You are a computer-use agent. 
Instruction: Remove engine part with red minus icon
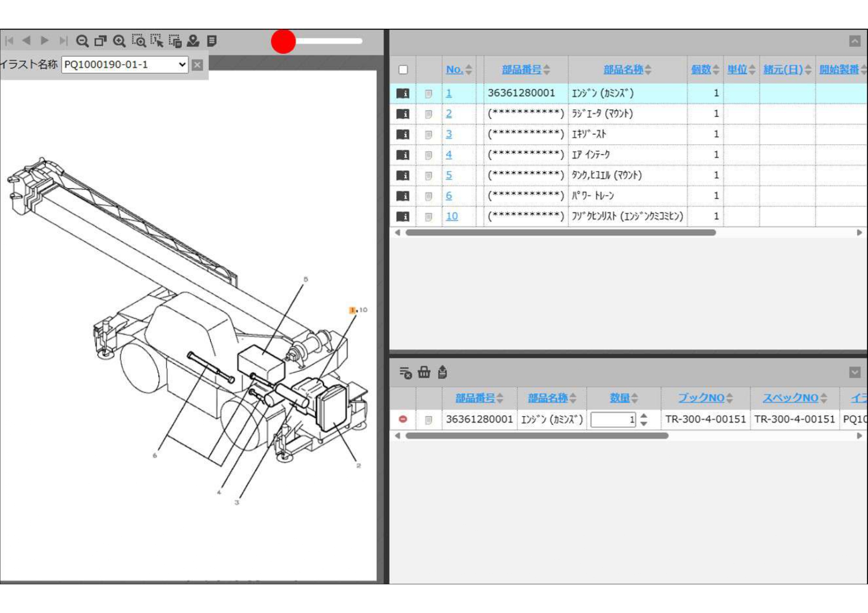point(403,419)
